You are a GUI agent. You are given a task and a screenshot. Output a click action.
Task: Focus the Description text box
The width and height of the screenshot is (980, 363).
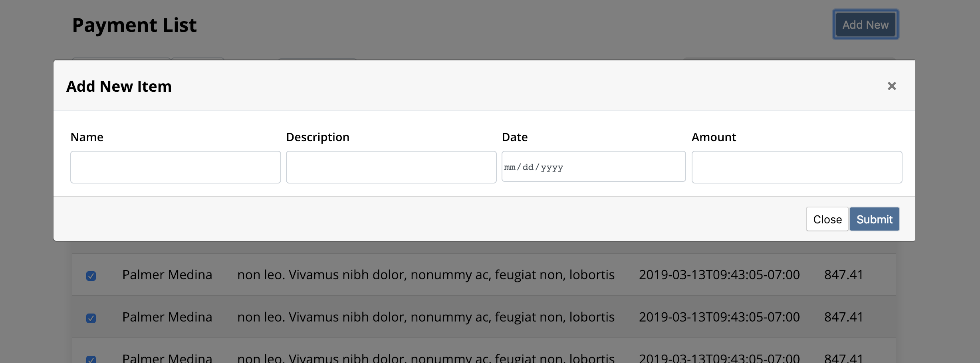(391, 167)
